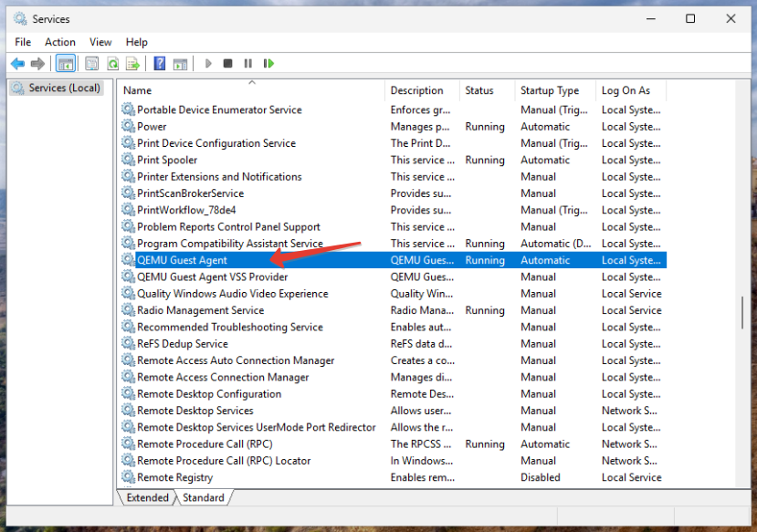
Task: Open the Help toolbar icon
Action: [159, 63]
